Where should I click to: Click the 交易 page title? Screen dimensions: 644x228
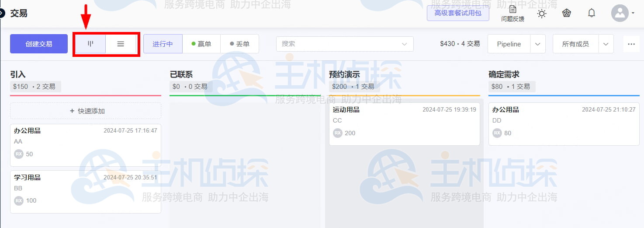tap(19, 13)
